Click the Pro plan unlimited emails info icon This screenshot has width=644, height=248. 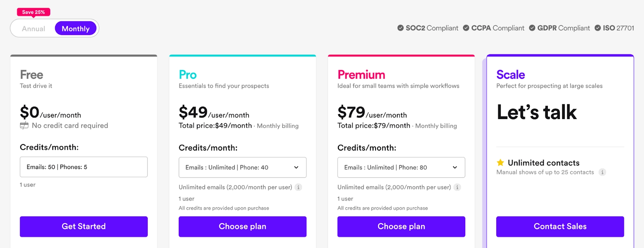coord(298,187)
